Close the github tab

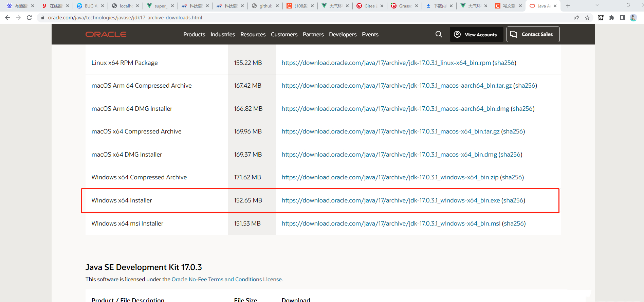pyautogui.click(x=277, y=6)
